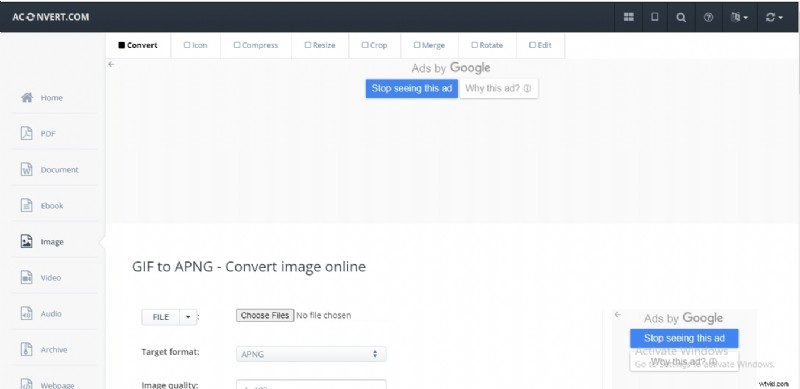This screenshot has height=389, width=800.
Task: Click top 'Why this ad?' button
Action: pos(498,88)
